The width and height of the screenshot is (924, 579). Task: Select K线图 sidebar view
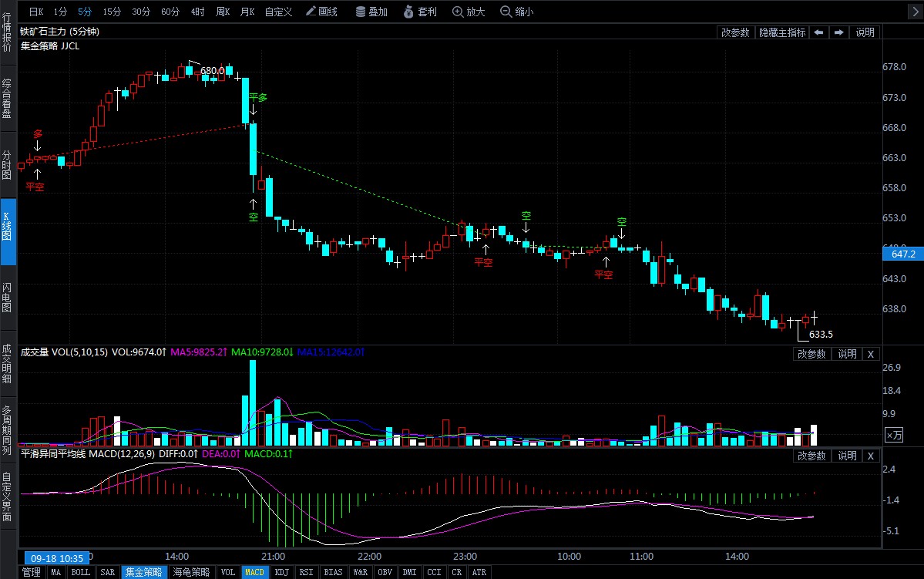[8, 231]
